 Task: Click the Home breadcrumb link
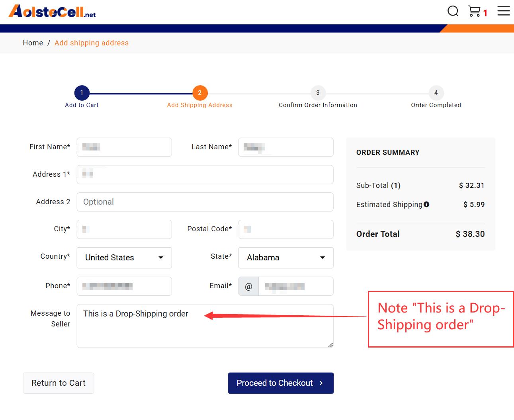click(x=33, y=43)
